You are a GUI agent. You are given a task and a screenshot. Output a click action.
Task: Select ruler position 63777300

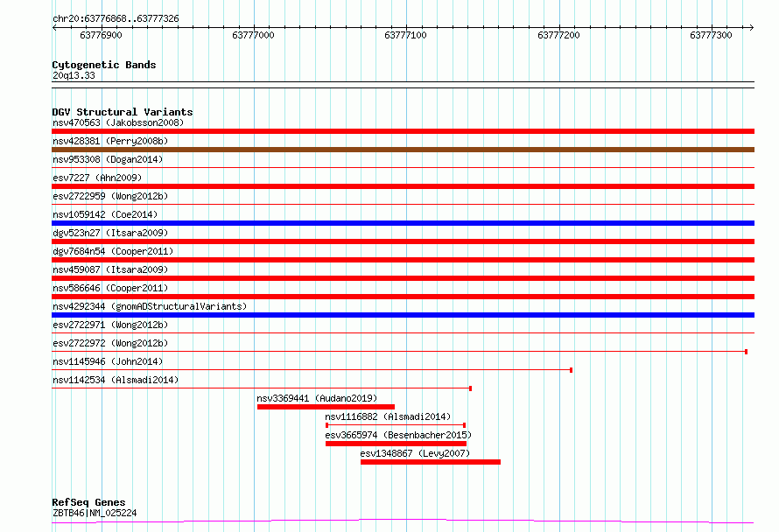pyautogui.click(x=711, y=35)
